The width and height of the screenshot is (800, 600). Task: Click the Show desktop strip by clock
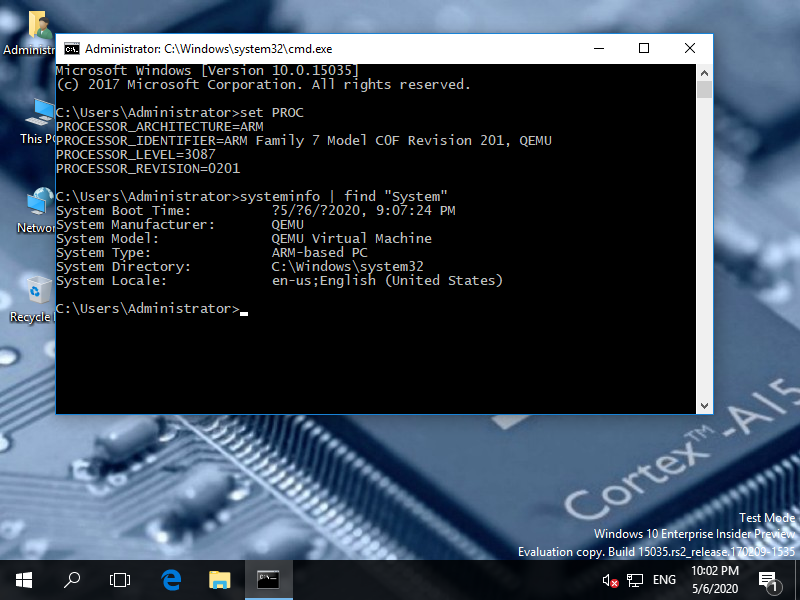(x=797, y=580)
